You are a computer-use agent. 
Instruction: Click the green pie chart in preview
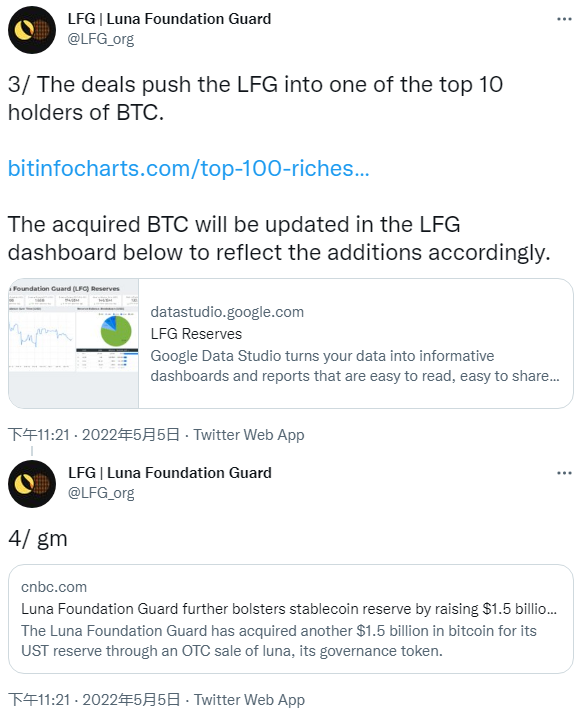click(116, 332)
